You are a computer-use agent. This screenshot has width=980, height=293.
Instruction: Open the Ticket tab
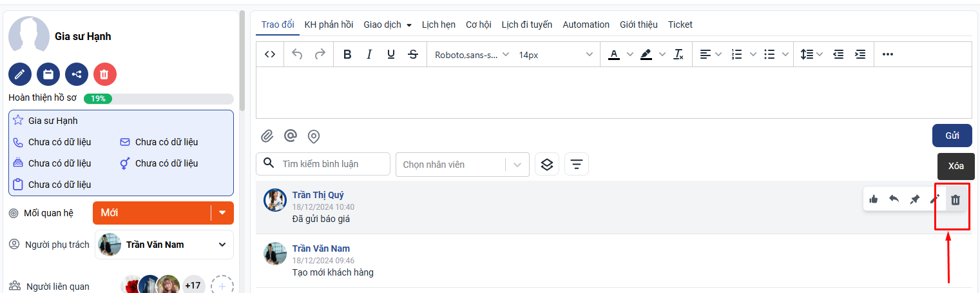click(680, 25)
